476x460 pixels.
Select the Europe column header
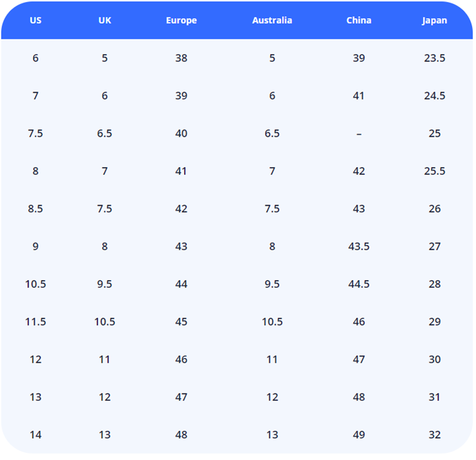tap(181, 20)
